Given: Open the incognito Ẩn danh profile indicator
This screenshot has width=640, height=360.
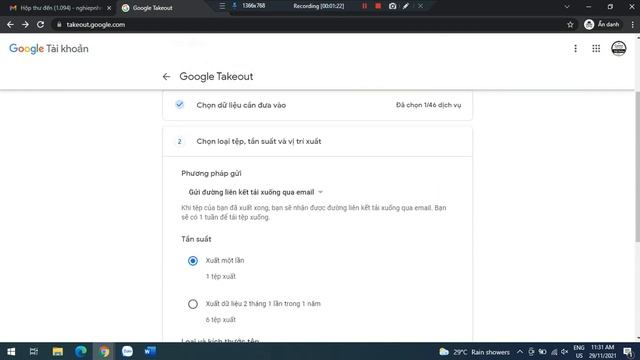Looking at the screenshot, I should 602,24.
